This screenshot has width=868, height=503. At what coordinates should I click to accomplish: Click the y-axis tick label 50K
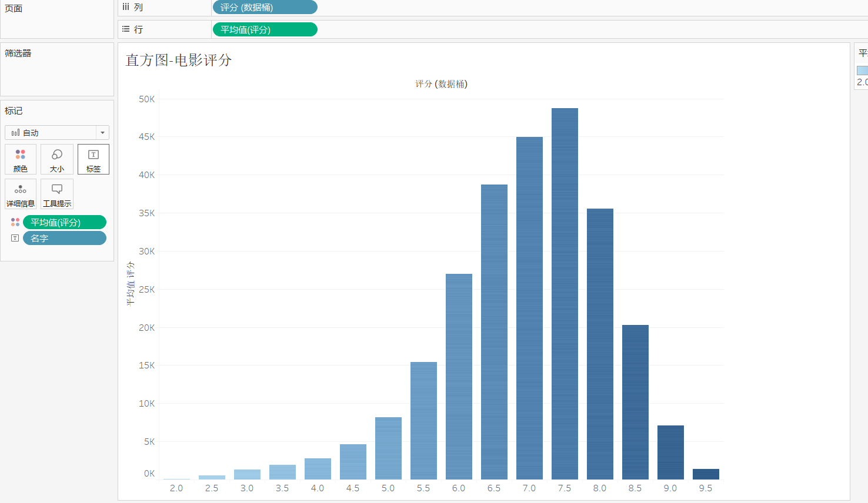pyautogui.click(x=147, y=99)
